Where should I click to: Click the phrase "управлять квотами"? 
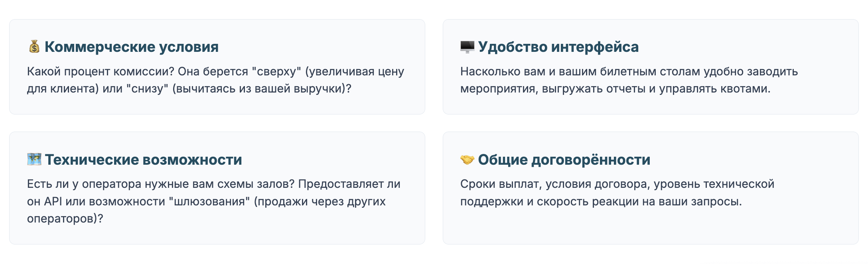tap(714, 89)
